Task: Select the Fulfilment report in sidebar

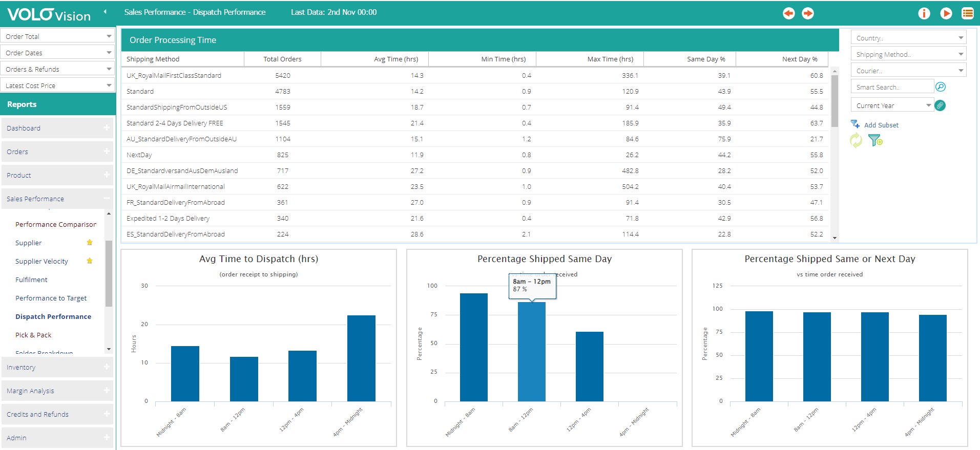Action: coord(31,280)
